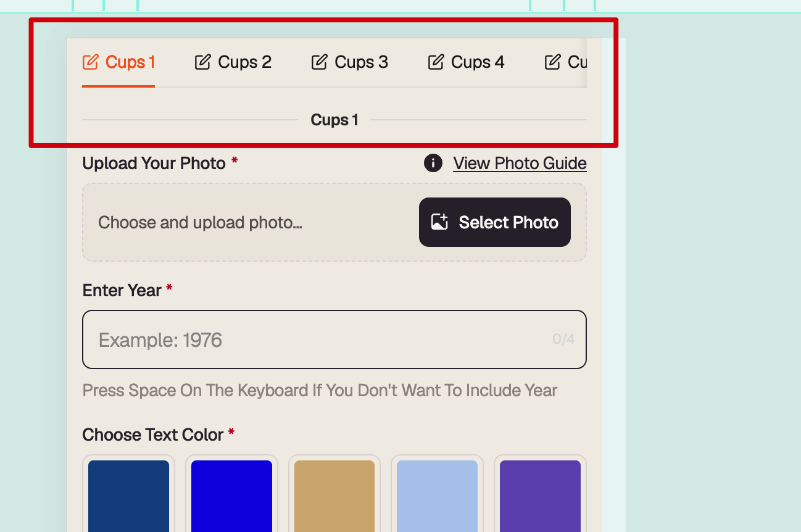Click the info icon next to View Photo Guide
Screen dimensions: 801x532
pos(433,164)
